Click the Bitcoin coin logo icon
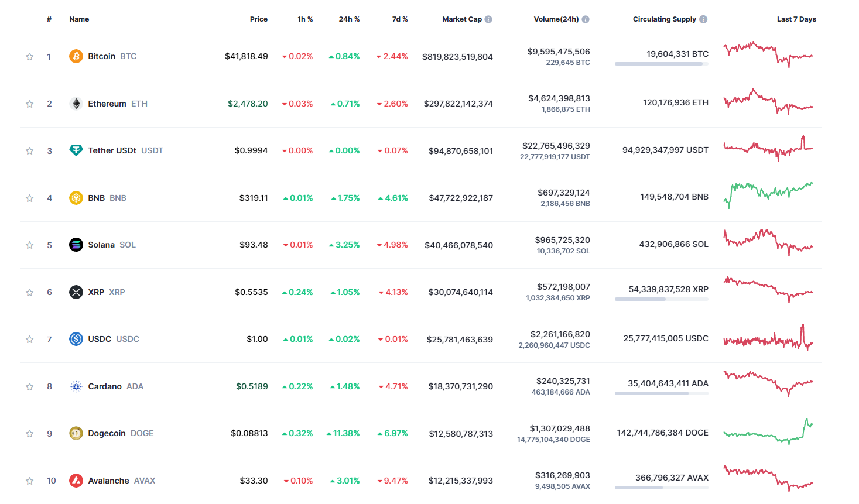Viewport: 859px width, 504px height. click(76, 56)
